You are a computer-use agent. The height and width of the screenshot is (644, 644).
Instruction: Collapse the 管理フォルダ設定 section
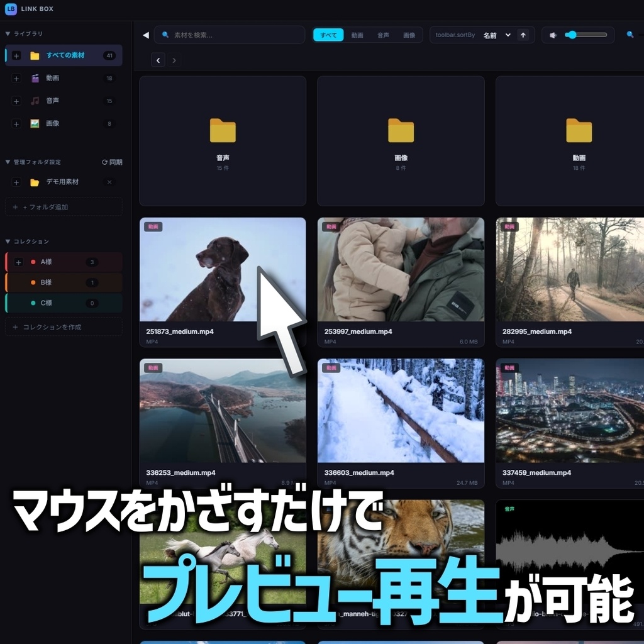pyautogui.click(x=8, y=162)
